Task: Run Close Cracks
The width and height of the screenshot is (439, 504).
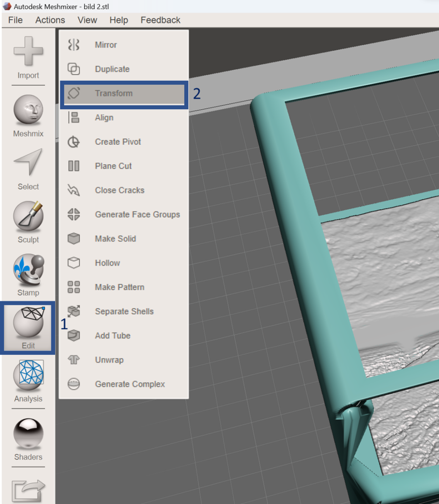Action: coord(124,190)
